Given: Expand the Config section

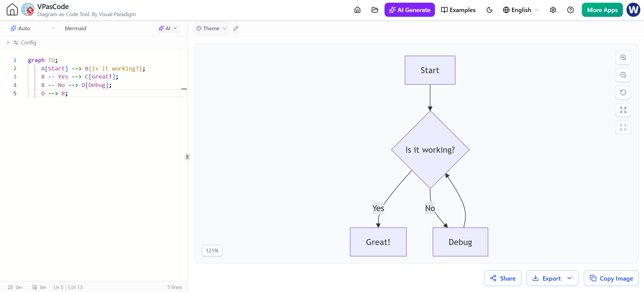Looking at the screenshot, I should click(22, 42).
